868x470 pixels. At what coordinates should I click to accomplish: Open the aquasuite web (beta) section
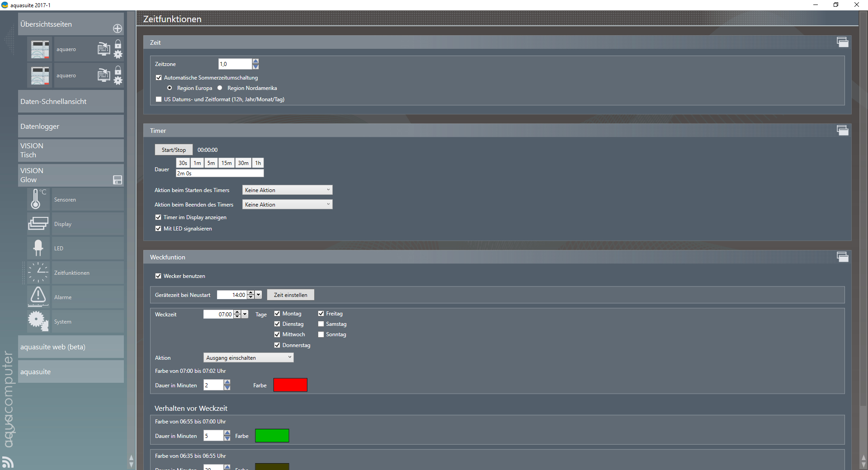click(71, 347)
